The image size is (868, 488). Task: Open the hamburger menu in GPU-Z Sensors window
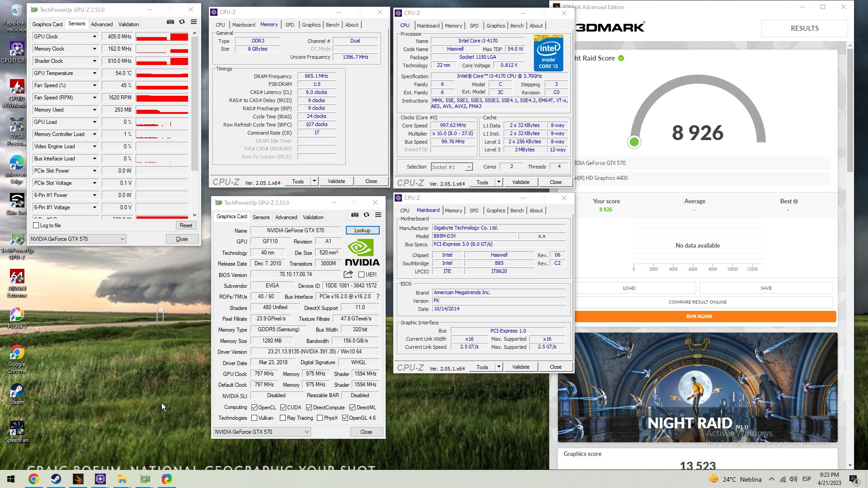tap(193, 22)
